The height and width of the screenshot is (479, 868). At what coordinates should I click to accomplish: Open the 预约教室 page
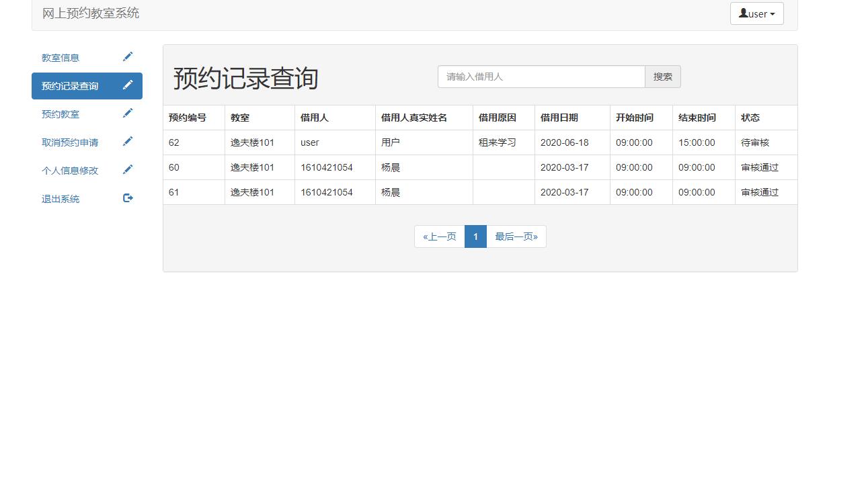pyautogui.click(x=59, y=113)
